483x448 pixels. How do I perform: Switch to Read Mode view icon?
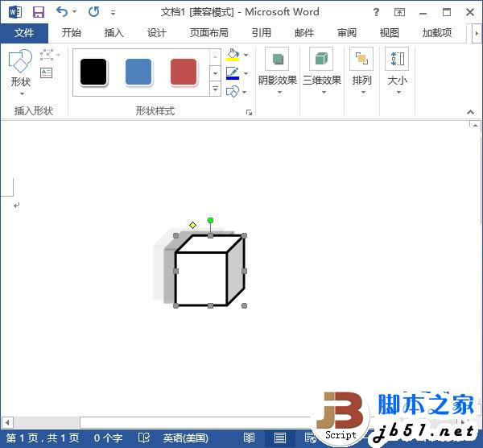pos(249,438)
